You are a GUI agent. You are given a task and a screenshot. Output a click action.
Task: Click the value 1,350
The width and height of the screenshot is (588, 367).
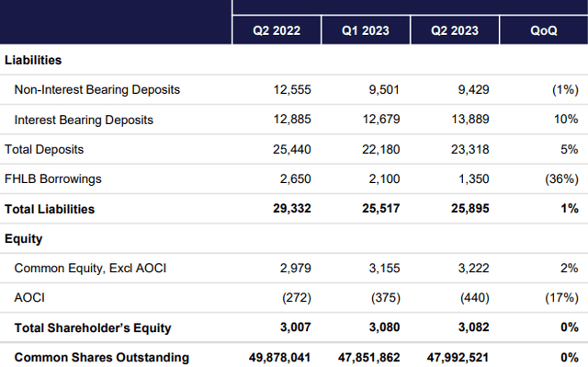click(x=474, y=179)
